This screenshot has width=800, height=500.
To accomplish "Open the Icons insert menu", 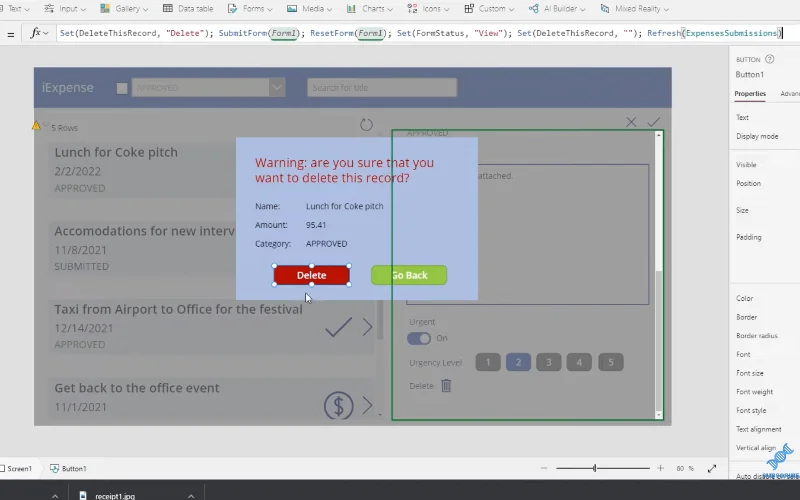I will [x=428, y=9].
